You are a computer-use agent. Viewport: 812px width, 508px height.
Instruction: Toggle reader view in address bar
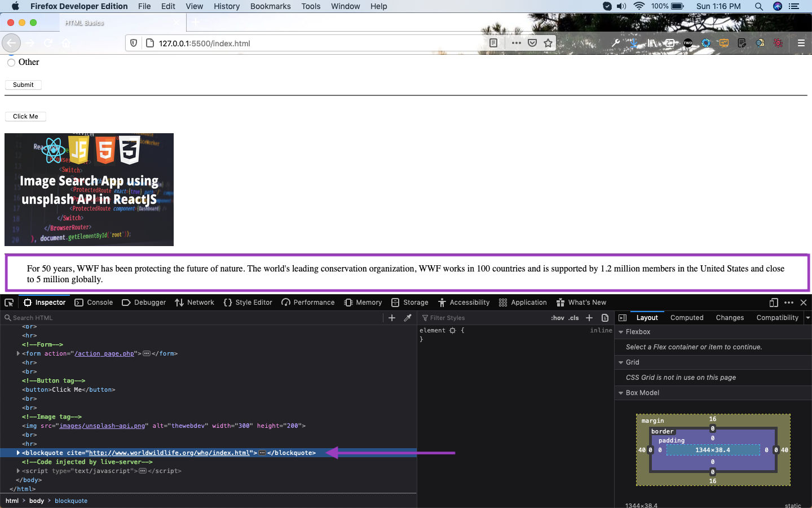(493, 43)
